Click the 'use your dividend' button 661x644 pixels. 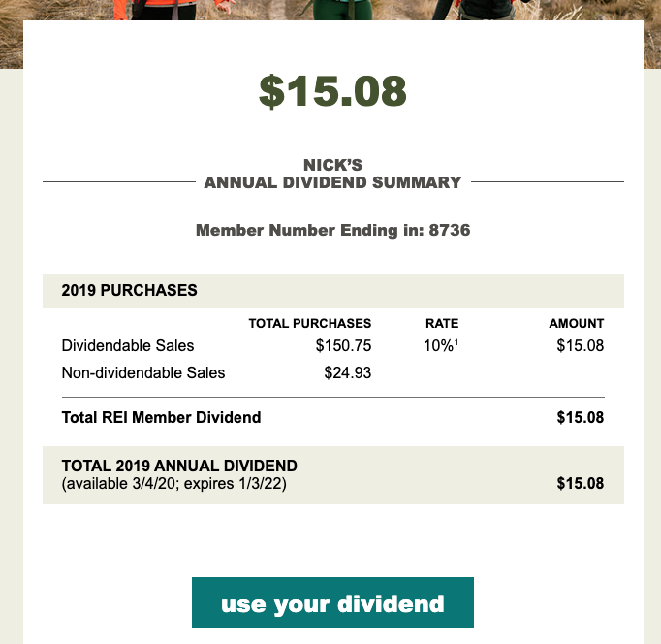[x=332, y=602]
